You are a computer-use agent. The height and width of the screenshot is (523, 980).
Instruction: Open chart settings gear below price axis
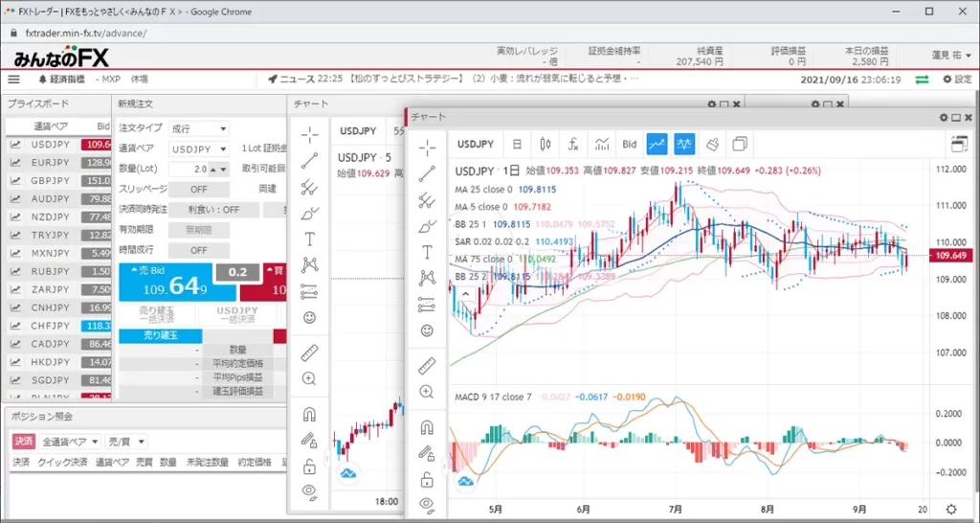pos(951,510)
